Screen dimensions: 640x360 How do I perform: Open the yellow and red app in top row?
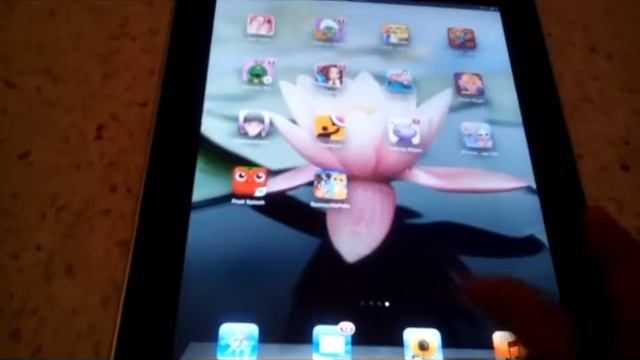(x=395, y=34)
